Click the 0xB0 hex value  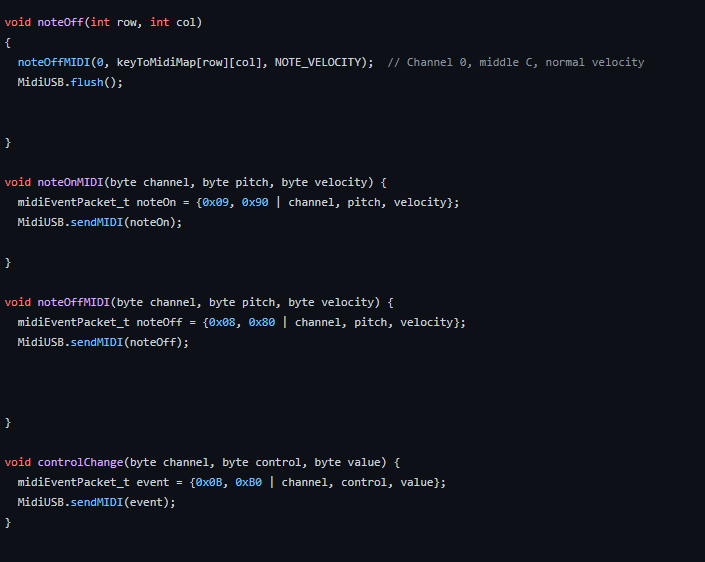click(248, 482)
